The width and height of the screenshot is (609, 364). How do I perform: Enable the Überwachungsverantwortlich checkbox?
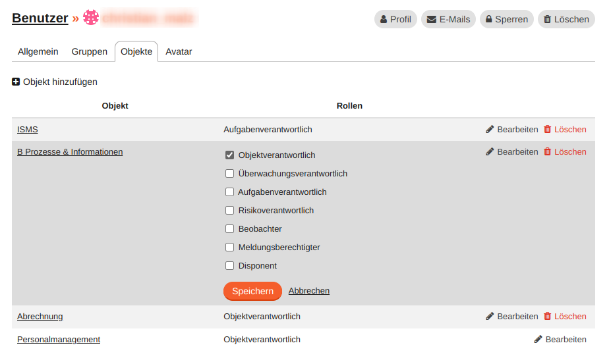coord(230,174)
